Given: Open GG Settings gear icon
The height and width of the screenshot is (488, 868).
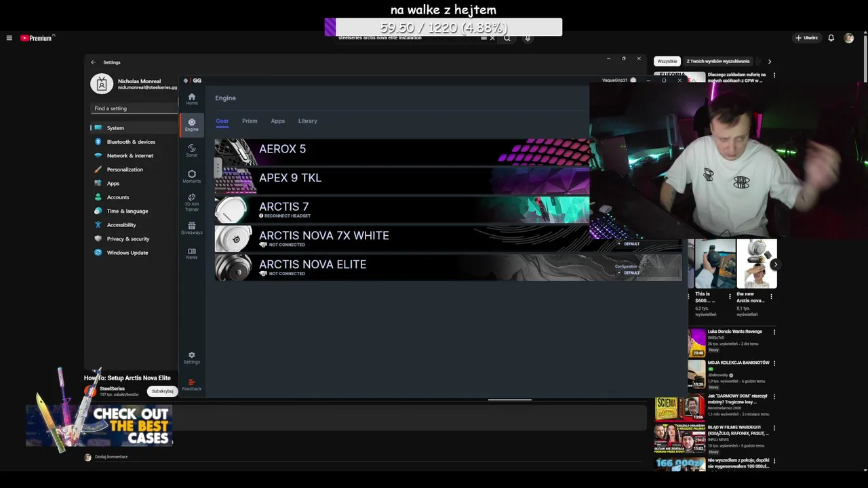Looking at the screenshot, I should point(192,358).
